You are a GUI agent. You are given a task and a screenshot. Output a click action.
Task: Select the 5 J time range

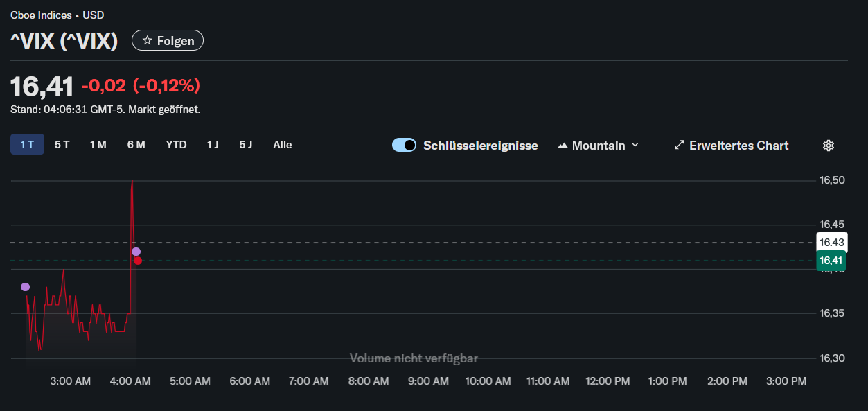click(x=246, y=145)
